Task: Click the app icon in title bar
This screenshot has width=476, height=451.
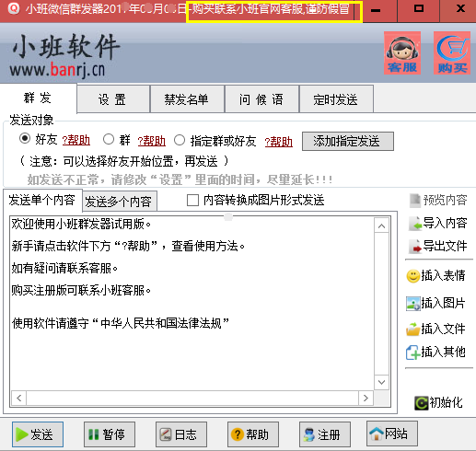Action: 13,8
